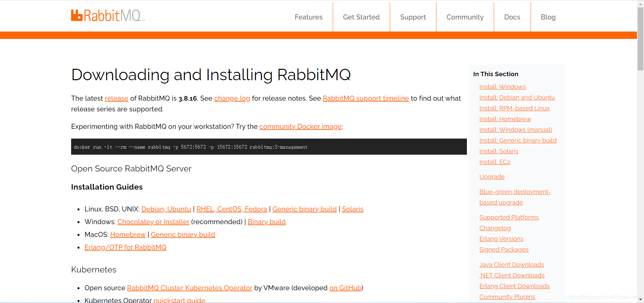Open RabbitMQ support timeline link
The width and height of the screenshot is (644, 303).
[x=366, y=98]
